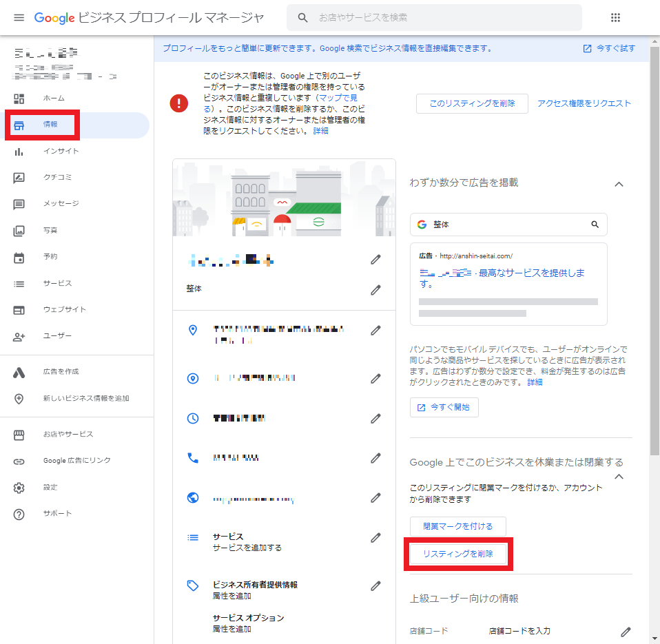The width and height of the screenshot is (660, 644).
Task: Open 詳細 link in ads description
Action: [535, 382]
